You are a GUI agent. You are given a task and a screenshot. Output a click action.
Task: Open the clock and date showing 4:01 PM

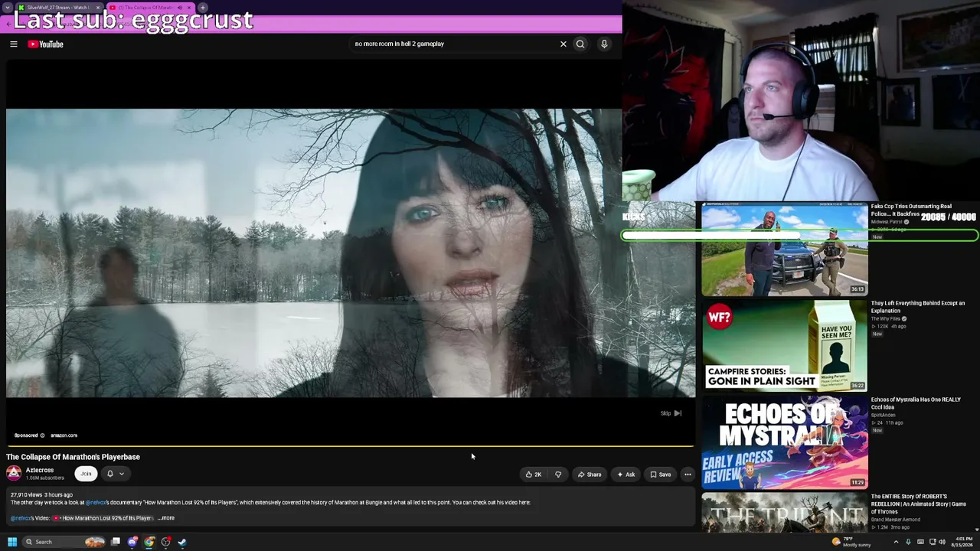(961, 542)
